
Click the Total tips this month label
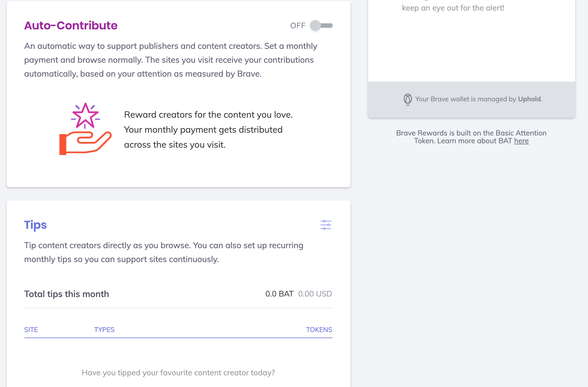(66, 294)
